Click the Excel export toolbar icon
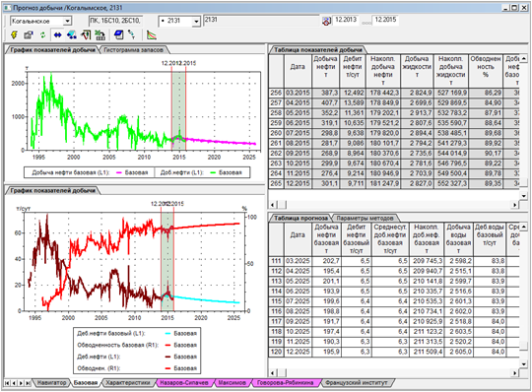Viewport: 532px width, 392px height. (x=100, y=34)
